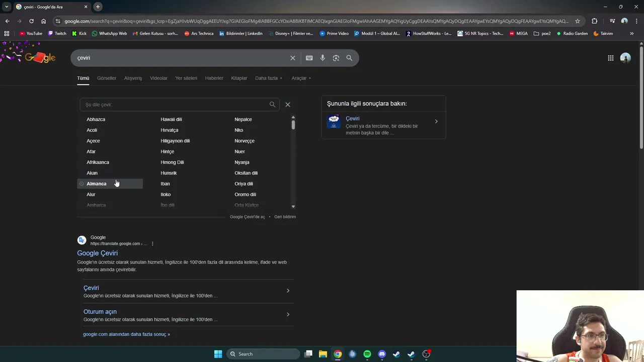Open the WhatsApp Web bookmark
The image size is (644, 362).
coord(109,34)
